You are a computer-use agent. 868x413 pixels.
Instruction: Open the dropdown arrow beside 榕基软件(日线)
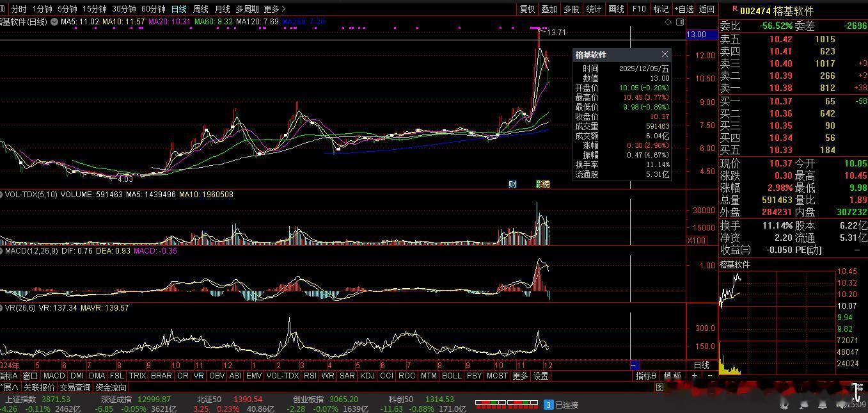[x=55, y=22]
